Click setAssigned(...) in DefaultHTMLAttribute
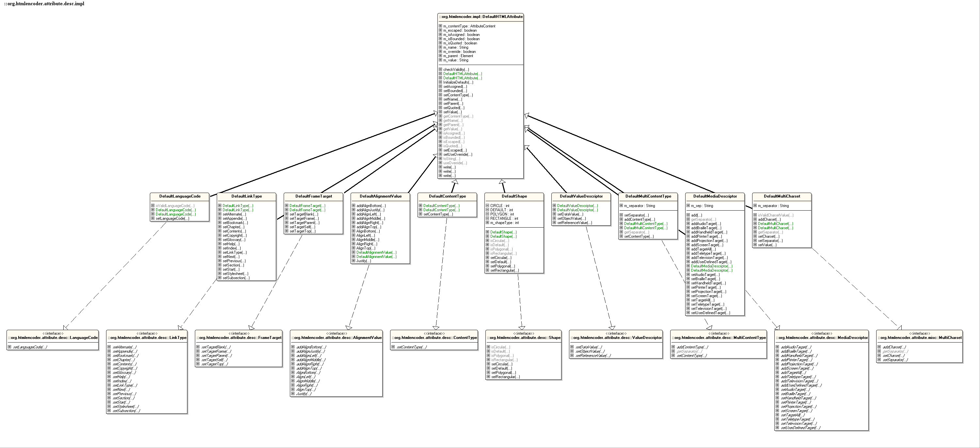Screen dimensions: 980x448 pos(455,87)
